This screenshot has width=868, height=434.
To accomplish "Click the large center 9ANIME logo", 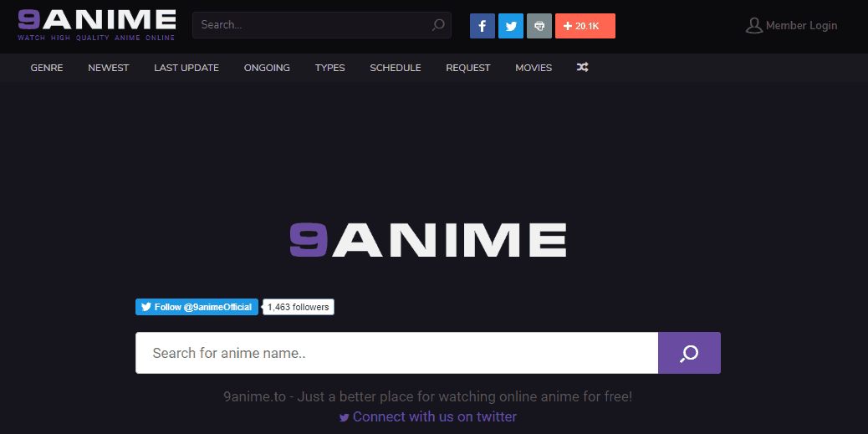I will pyautogui.click(x=428, y=240).
